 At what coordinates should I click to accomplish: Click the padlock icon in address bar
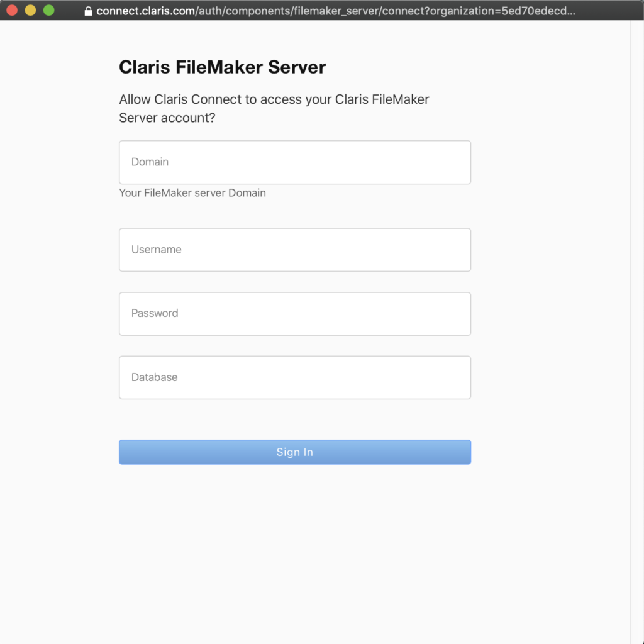pos(88,11)
